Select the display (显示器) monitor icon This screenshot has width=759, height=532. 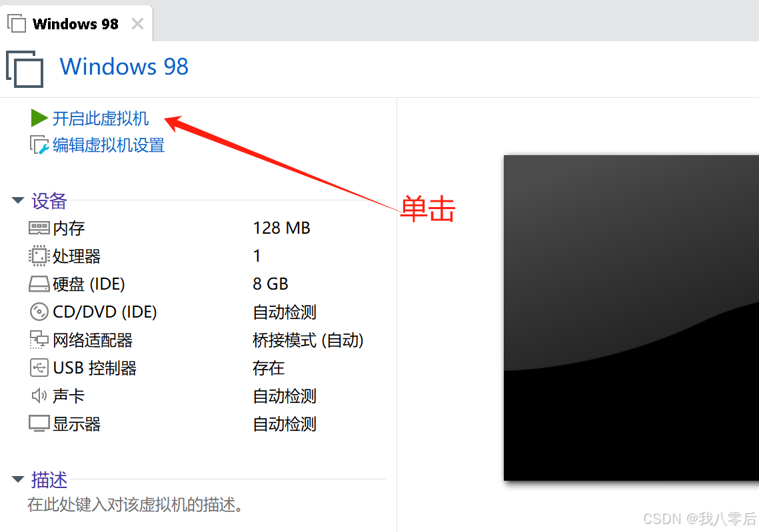click(39, 423)
